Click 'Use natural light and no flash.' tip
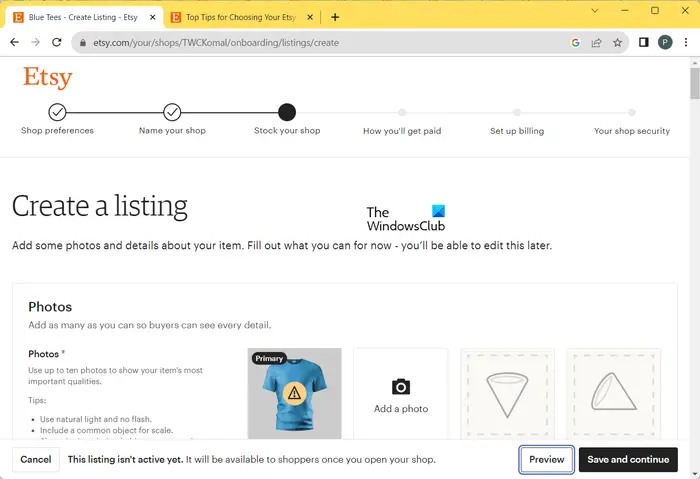Image resolution: width=700 pixels, height=479 pixels. click(96, 419)
